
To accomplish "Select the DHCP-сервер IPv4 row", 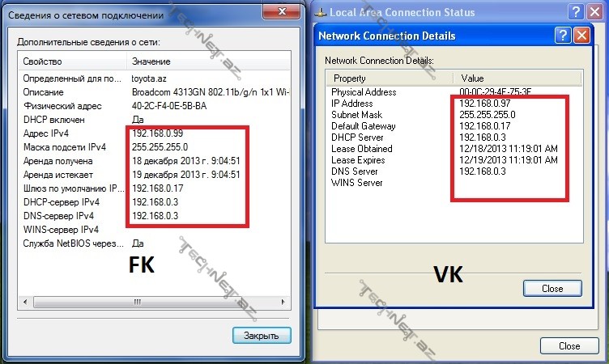I will tap(155, 202).
